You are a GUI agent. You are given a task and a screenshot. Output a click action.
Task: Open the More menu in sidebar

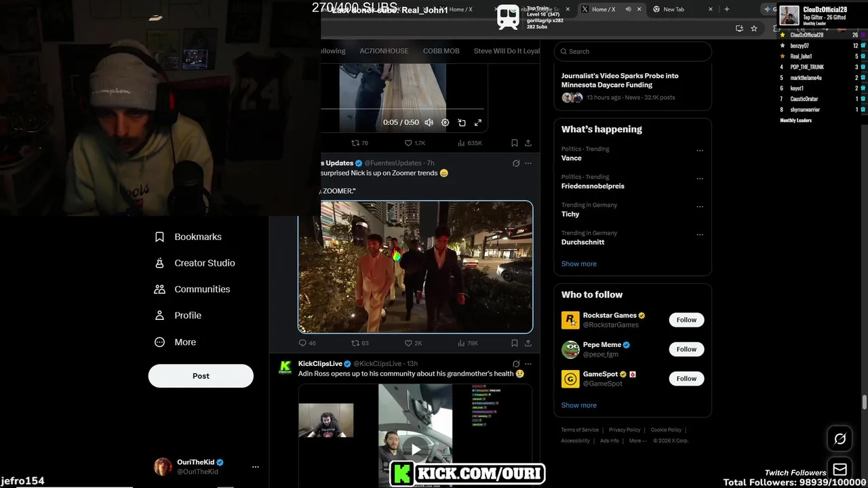(175, 342)
